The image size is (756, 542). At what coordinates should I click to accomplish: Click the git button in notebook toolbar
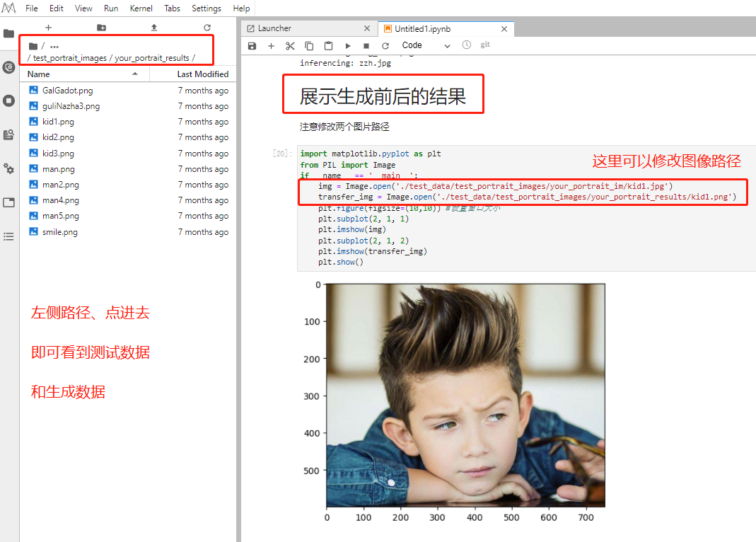click(x=485, y=45)
